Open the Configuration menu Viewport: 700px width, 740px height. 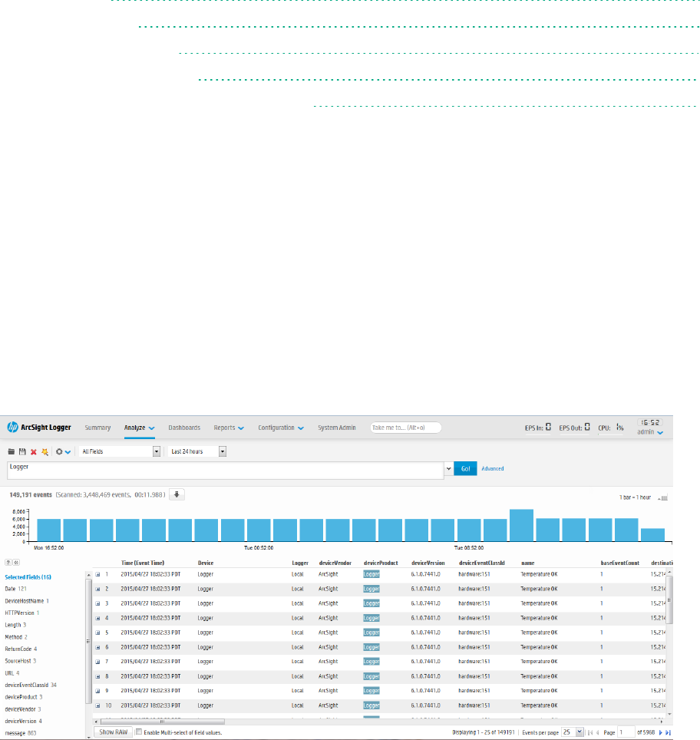(x=280, y=428)
